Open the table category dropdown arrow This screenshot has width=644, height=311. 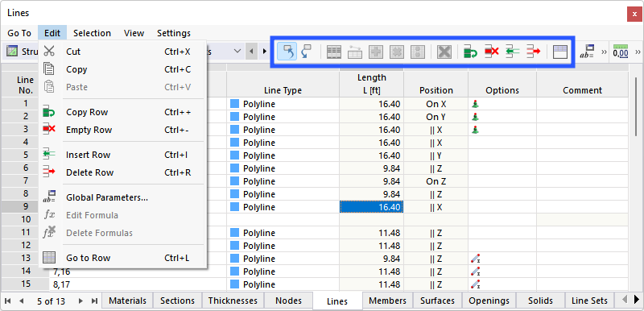[x=237, y=52]
